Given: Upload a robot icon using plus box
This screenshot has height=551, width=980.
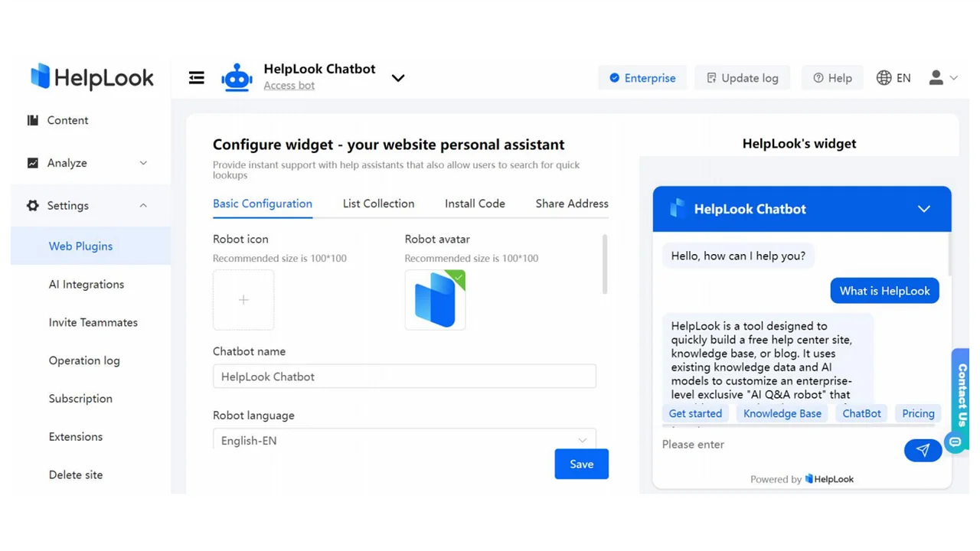Looking at the screenshot, I should 243,300.
